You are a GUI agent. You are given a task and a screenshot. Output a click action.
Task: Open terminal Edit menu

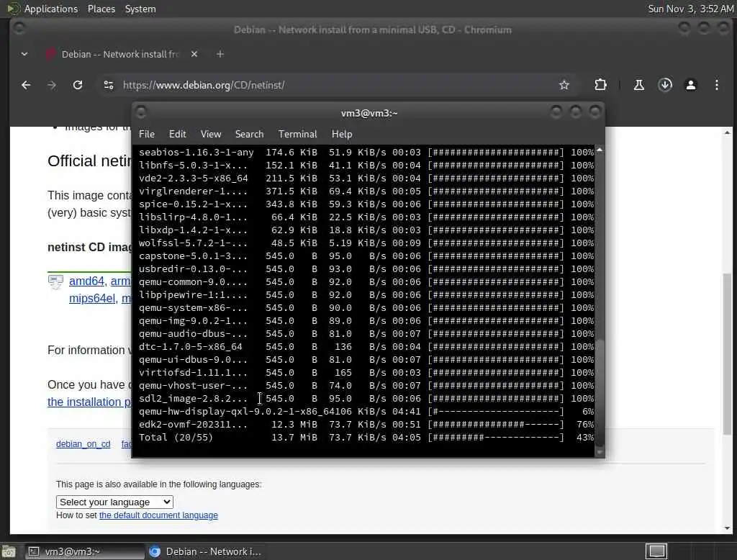point(177,134)
